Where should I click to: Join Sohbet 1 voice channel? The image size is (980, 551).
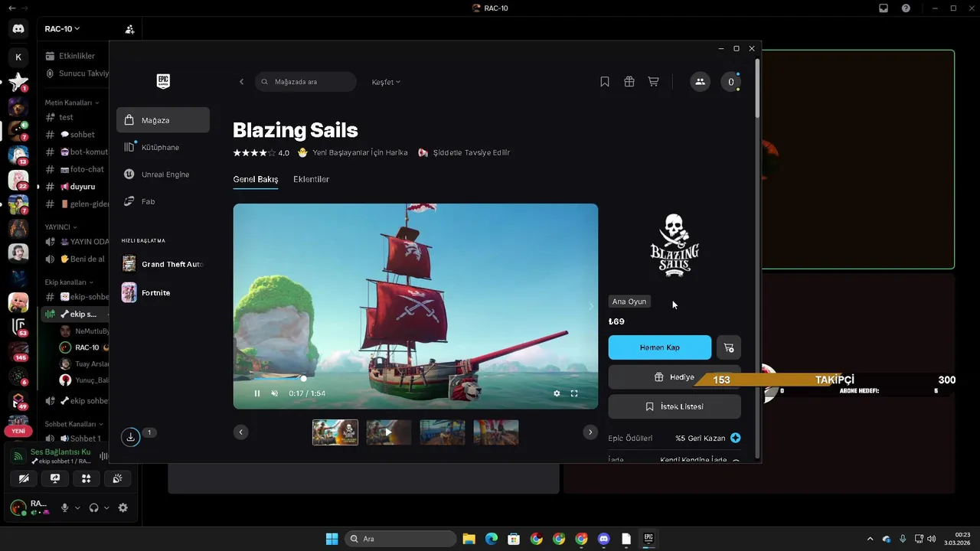click(x=75, y=439)
